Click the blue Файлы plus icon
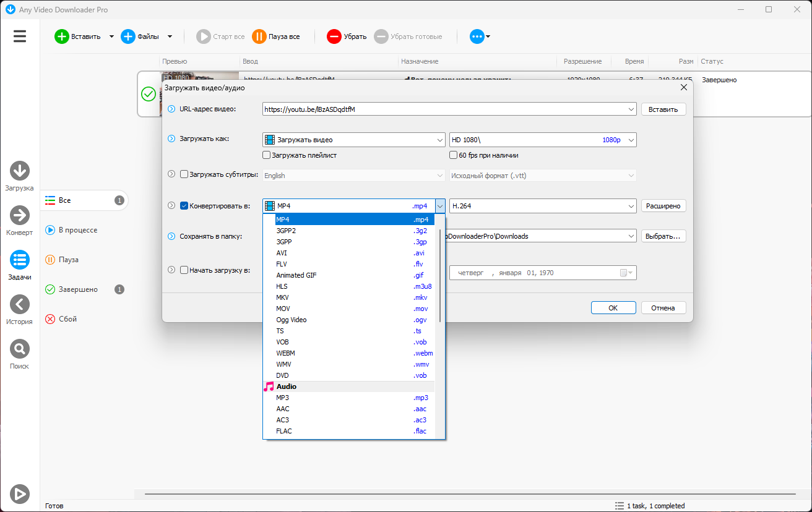The image size is (812, 512). point(128,36)
